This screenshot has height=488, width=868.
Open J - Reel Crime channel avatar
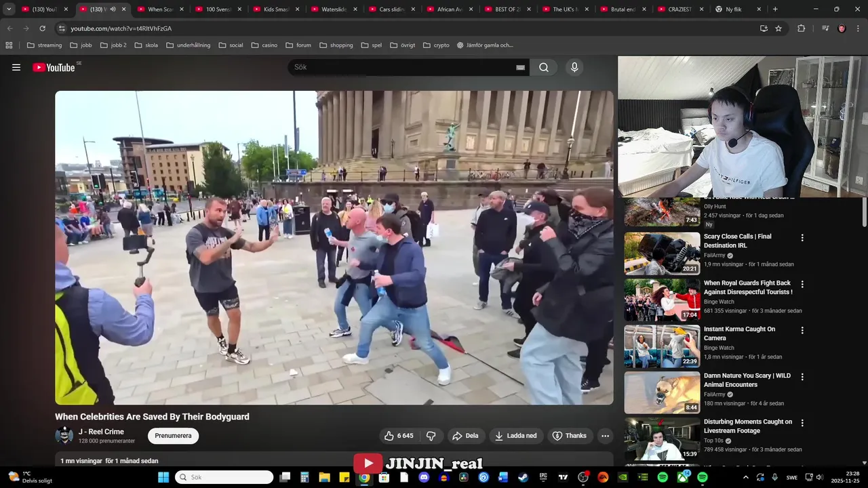(x=64, y=435)
